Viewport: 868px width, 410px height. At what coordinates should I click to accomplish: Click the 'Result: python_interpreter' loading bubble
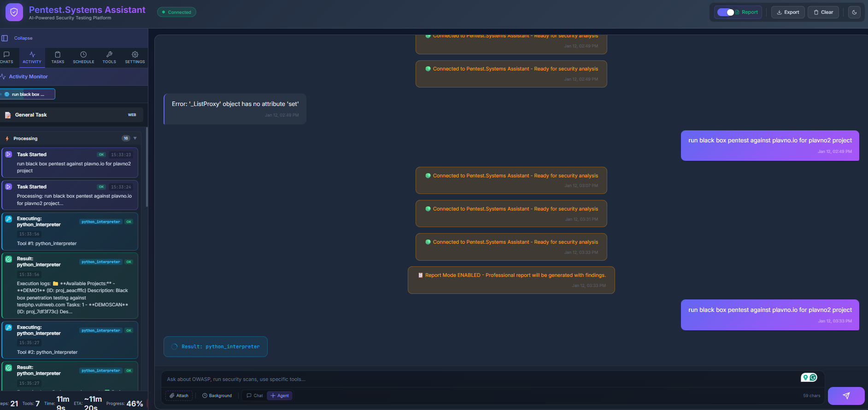tap(216, 347)
